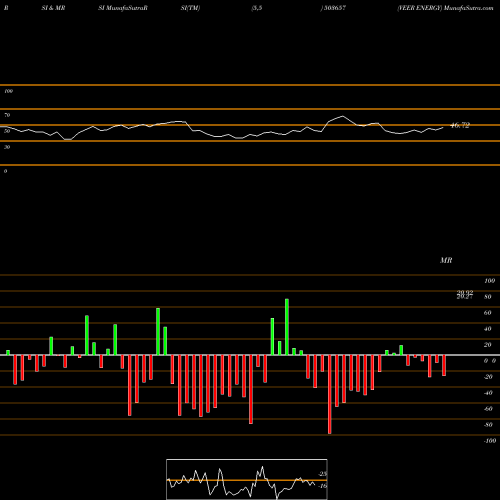The height and width of the screenshot is (500, 500).
Task: Click the 0 level label on RSI axis
Action: click(5, 171)
